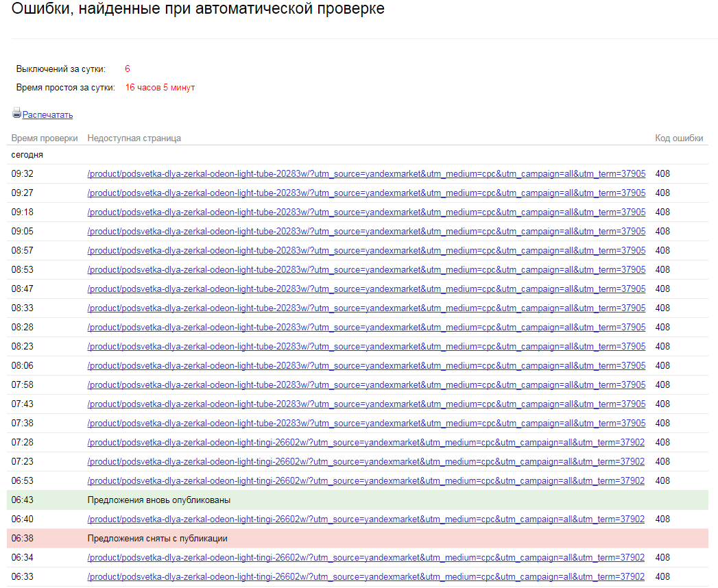Open the unavailable page link at 08:53
Viewport: 718px width, 588px height.
(366, 270)
